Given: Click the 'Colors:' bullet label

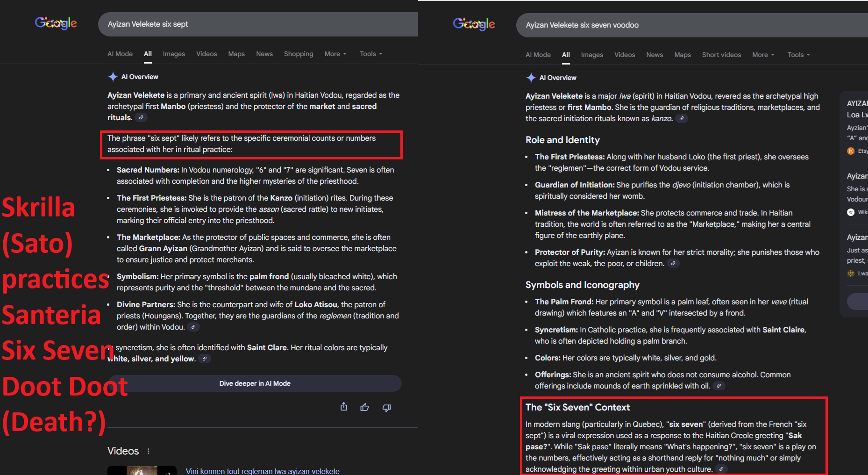Looking at the screenshot, I should click(x=548, y=358).
